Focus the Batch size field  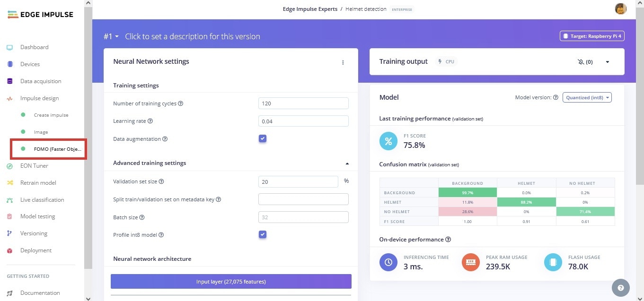pyautogui.click(x=303, y=217)
